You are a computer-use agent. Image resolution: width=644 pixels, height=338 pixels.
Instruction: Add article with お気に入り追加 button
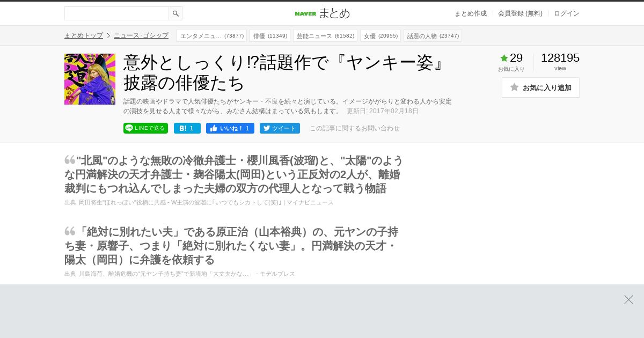(540, 87)
